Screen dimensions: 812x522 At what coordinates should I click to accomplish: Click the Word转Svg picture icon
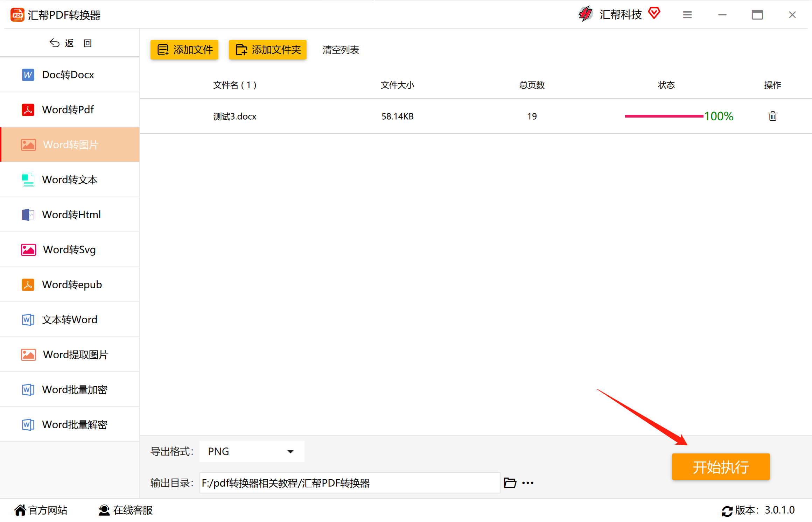[28, 249]
